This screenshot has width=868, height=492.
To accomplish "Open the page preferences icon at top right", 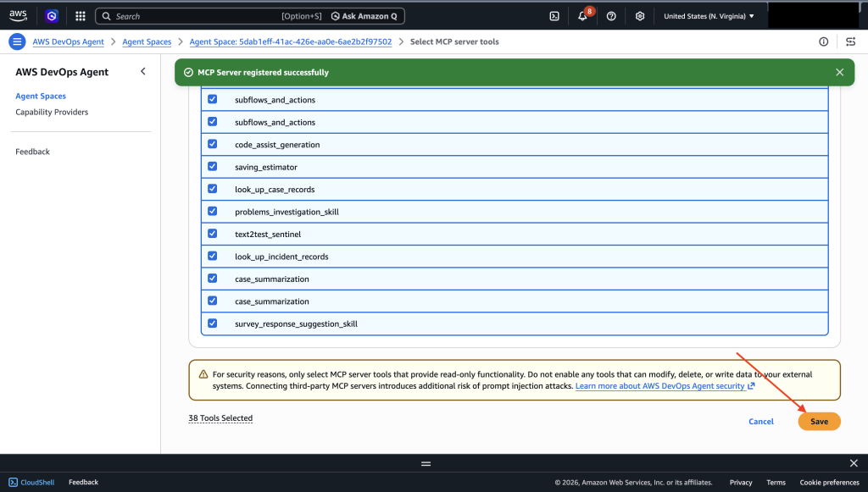I will pos(851,41).
